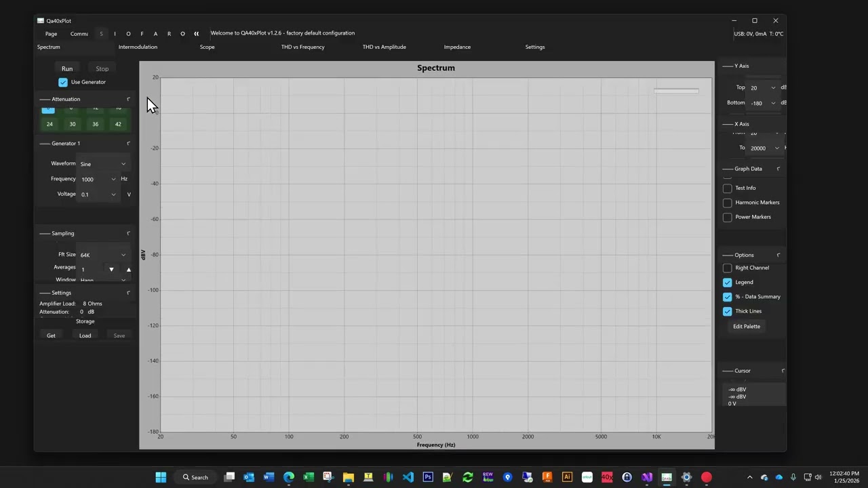
Task: Click the I toolbar letter button
Action: 115,34
